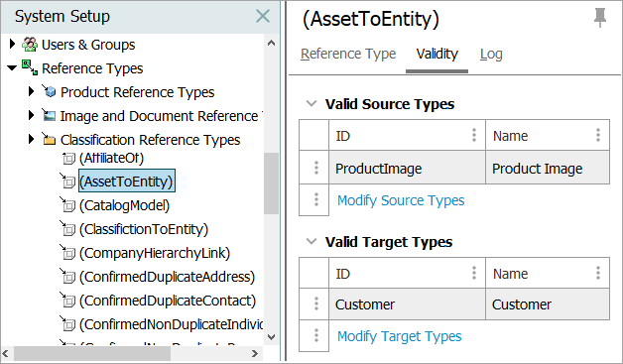Click the icon beside (AffiliateOf)

pos(68,159)
